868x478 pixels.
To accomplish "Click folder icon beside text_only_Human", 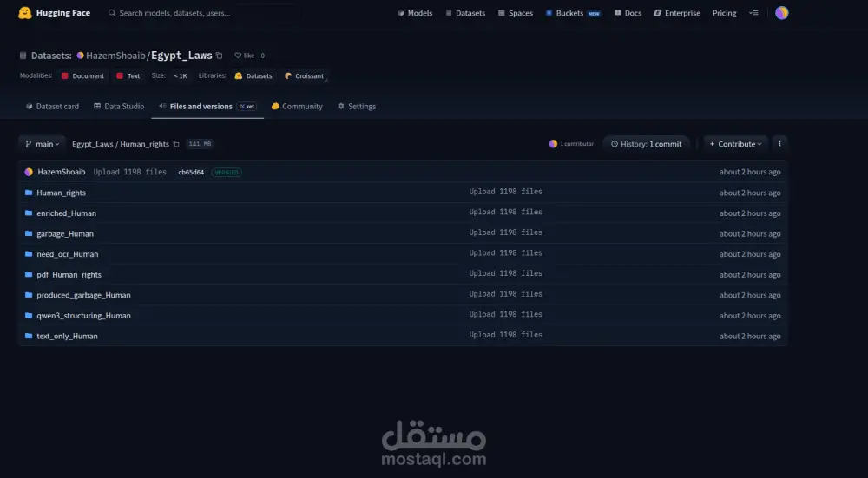I will pyautogui.click(x=29, y=336).
